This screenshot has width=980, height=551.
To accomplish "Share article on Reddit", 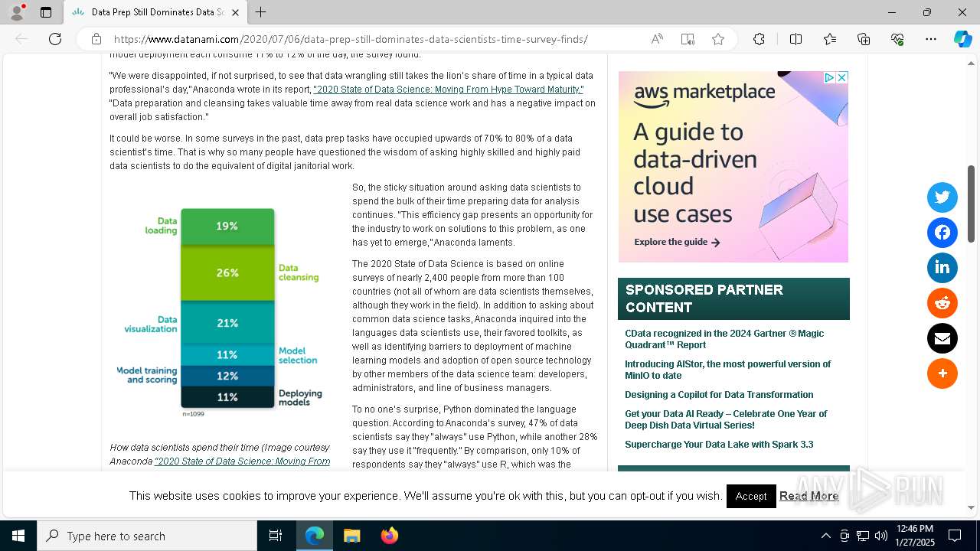I will click(x=942, y=303).
